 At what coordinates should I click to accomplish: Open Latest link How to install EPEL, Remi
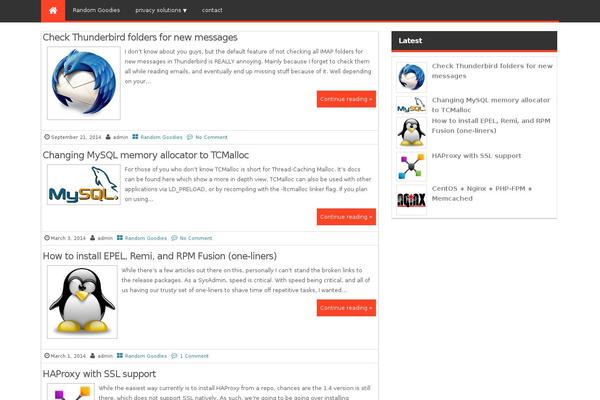click(x=491, y=126)
